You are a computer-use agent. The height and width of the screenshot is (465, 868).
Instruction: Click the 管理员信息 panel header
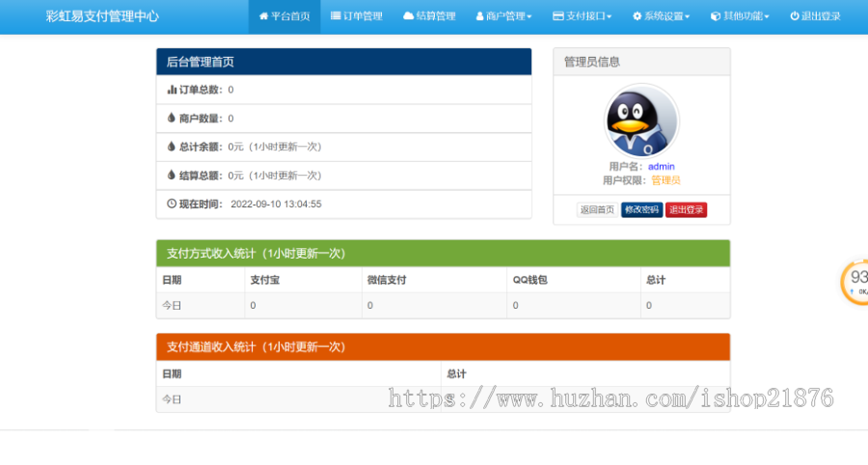pyautogui.click(x=641, y=62)
